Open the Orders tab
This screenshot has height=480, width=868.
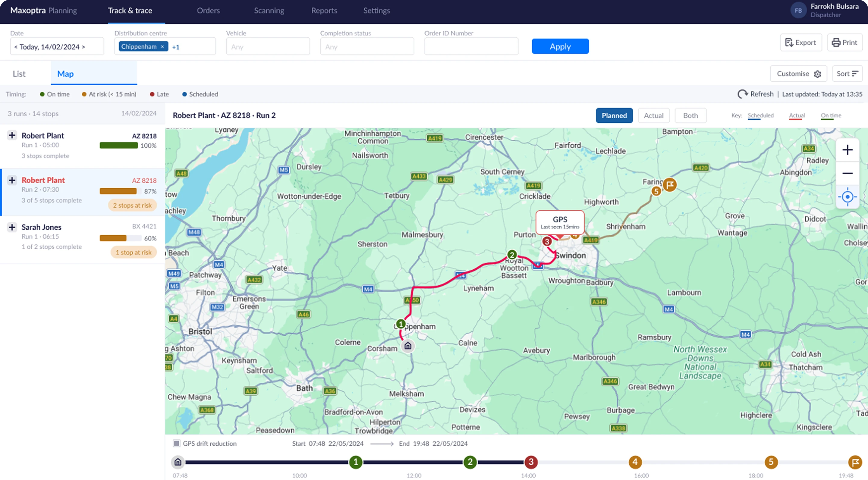point(208,11)
